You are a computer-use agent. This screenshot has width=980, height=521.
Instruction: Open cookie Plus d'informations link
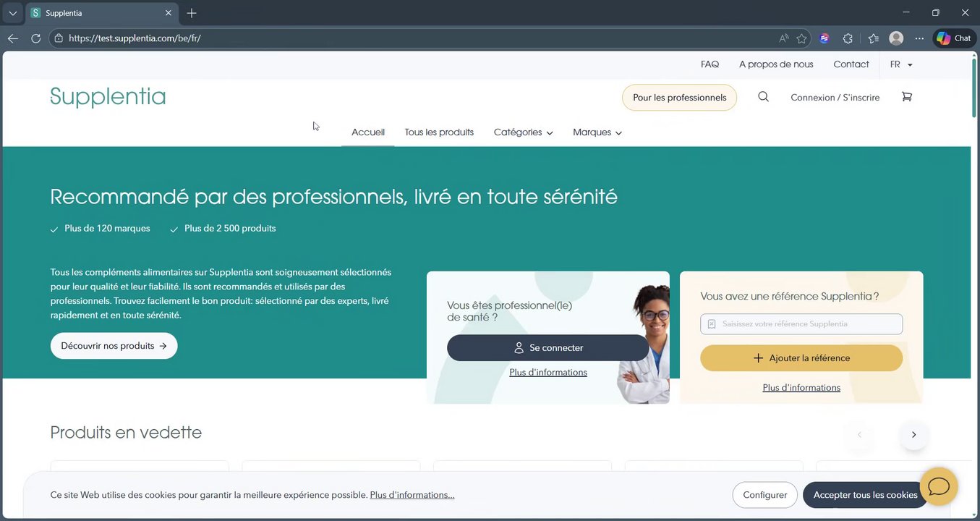[412, 495]
